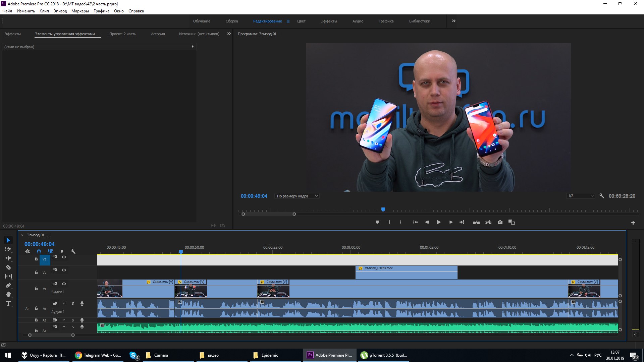Toggle lock on V2 track
The image size is (644, 362).
click(x=36, y=272)
